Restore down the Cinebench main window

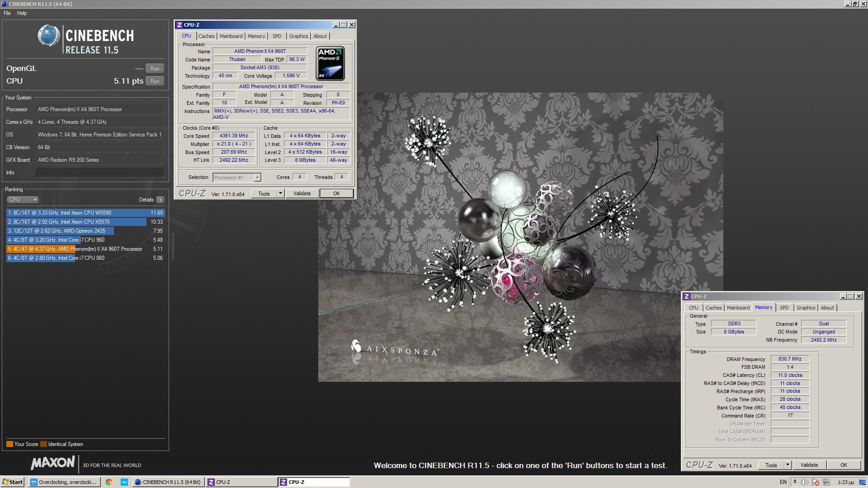[855, 4]
